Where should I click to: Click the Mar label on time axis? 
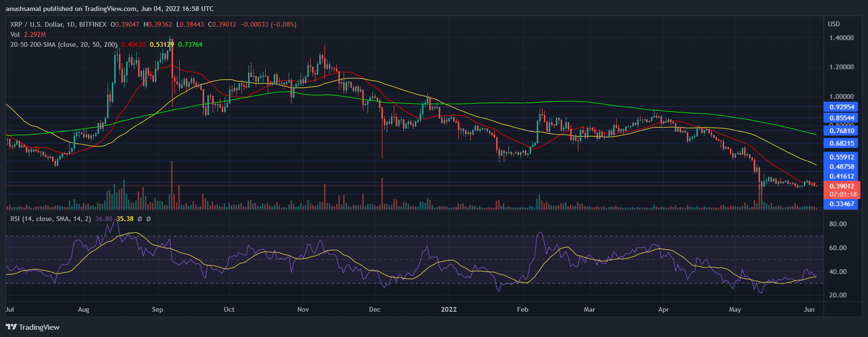pyautogui.click(x=589, y=309)
